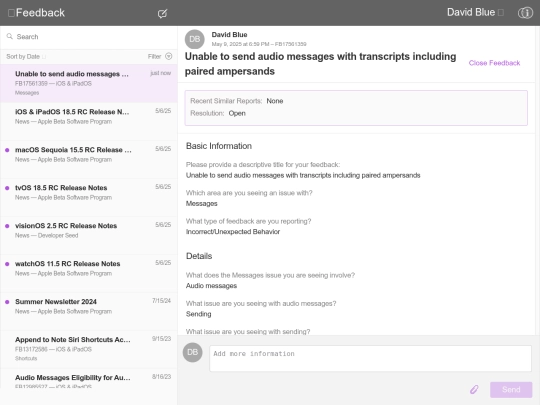
Task: Click David Blue author name in report
Action: click(229, 35)
